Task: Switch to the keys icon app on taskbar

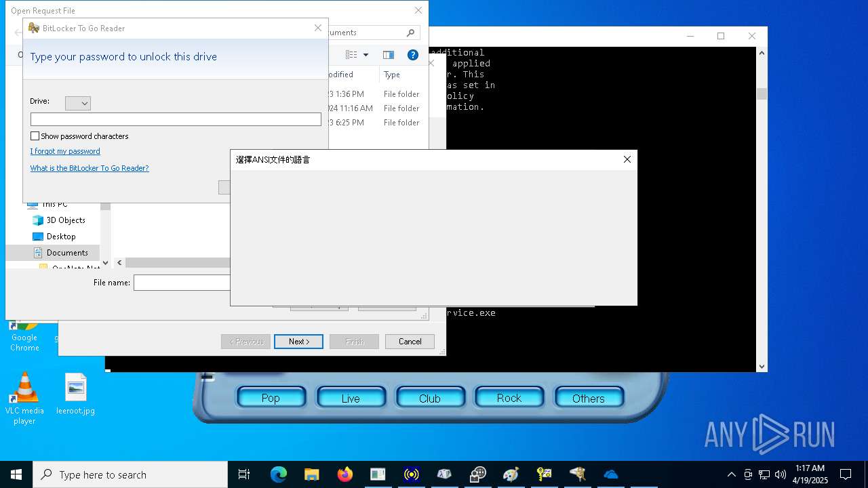Action: 544,474
